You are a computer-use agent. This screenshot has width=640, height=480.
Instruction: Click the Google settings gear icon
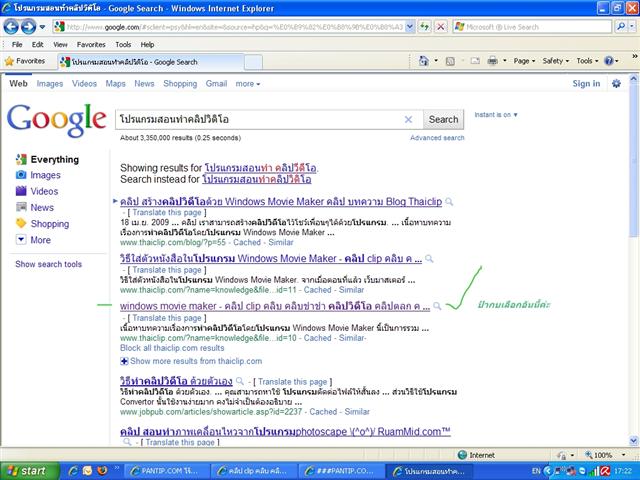[x=616, y=84]
